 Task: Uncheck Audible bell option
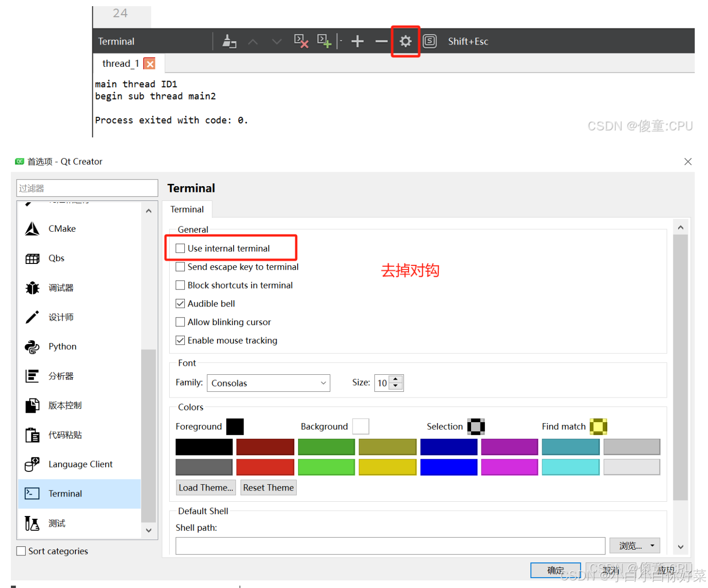(x=180, y=304)
